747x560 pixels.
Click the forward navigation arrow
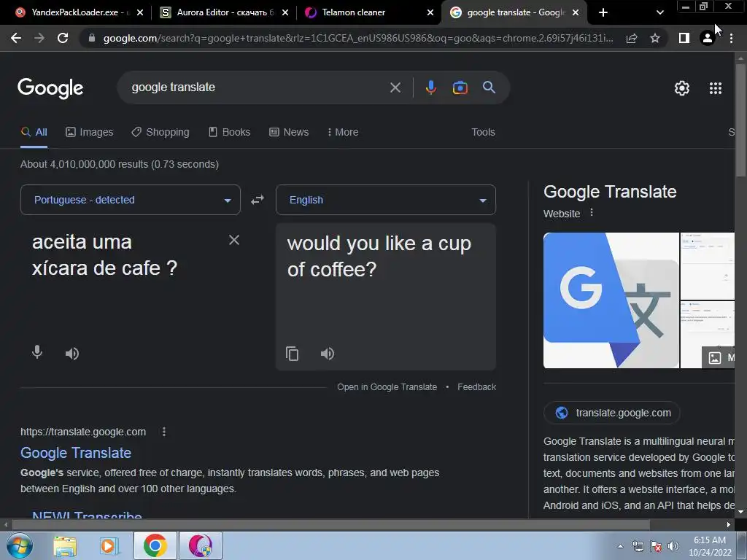pos(39,38)
